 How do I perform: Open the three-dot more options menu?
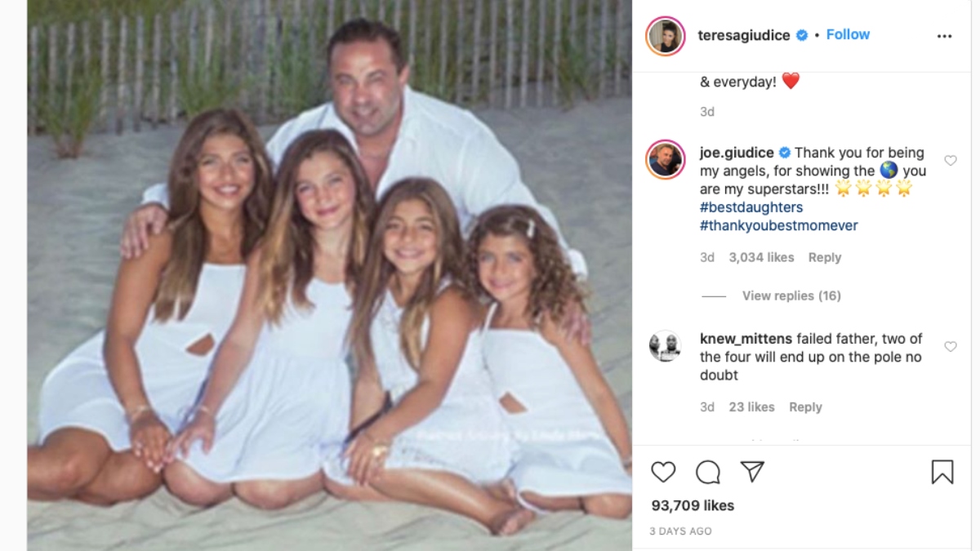(x=944, y=36)
